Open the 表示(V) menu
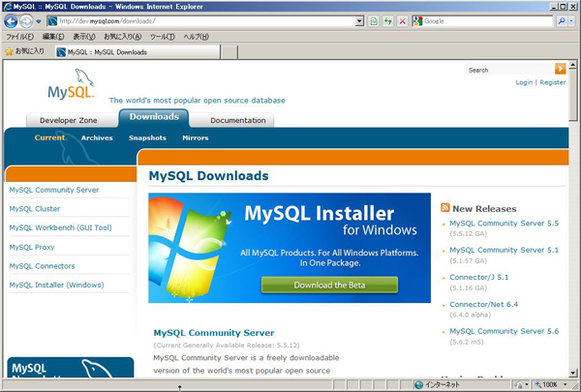 coord(83,37)
